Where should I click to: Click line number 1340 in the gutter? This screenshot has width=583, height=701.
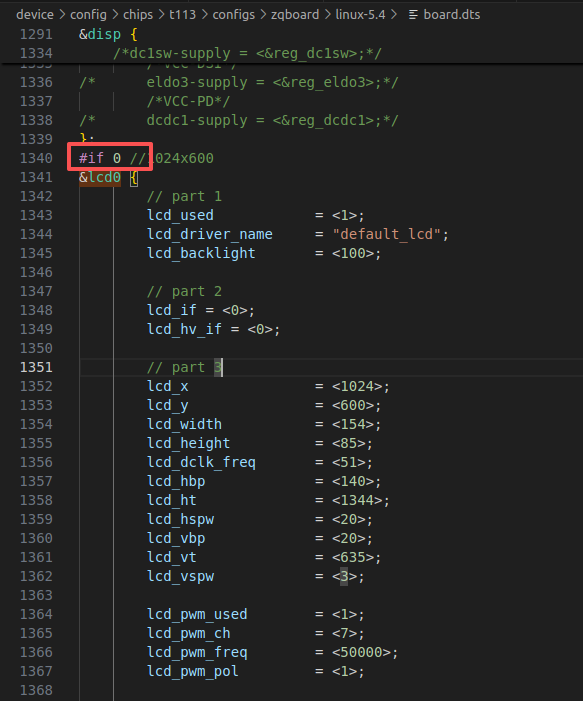pos(36,158)
